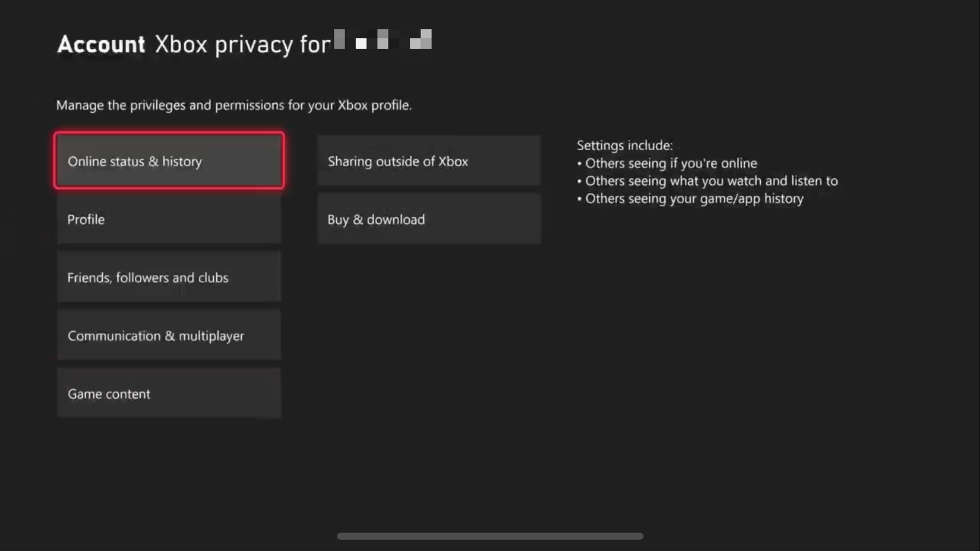Open Sharing outside of Xbox options
The image size is (980, 551).
(x=429, y=161)
